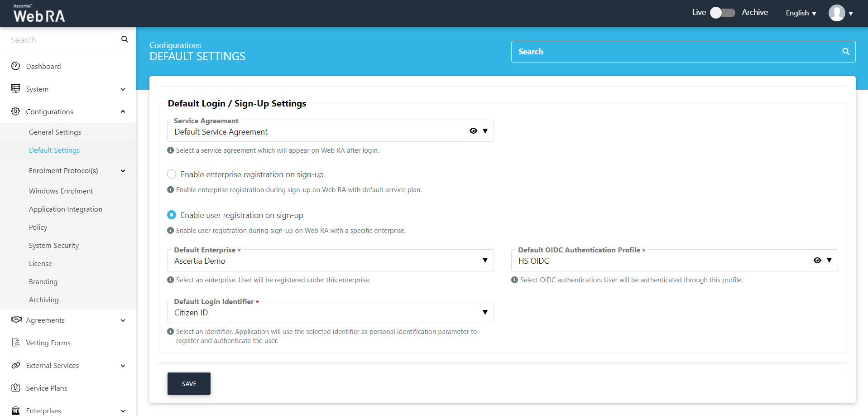The image size is (868, 416).
Task: Toggle the Live/Archive switch
Action: pyautogui.click(x=722, y=13)
